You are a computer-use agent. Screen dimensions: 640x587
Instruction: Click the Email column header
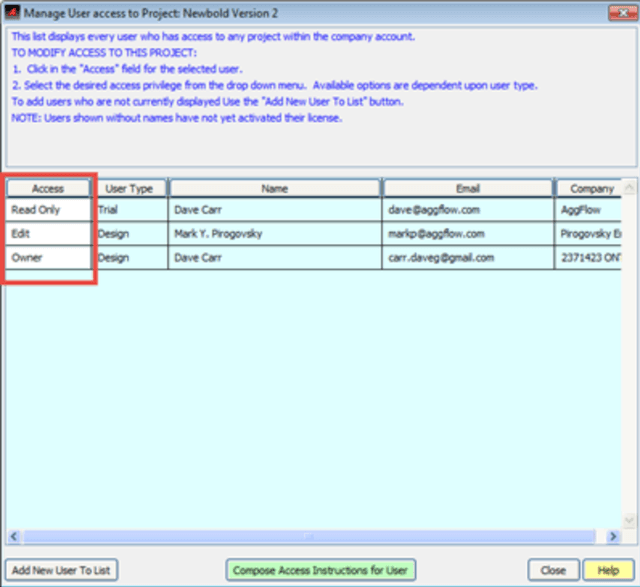coord(467,188)
